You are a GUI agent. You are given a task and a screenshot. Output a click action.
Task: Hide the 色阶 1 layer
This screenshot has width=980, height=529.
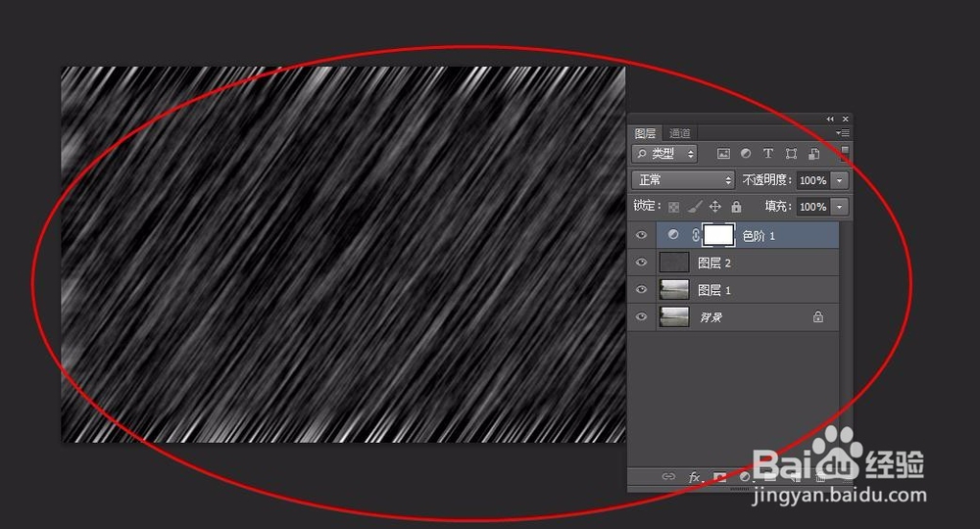641,235
